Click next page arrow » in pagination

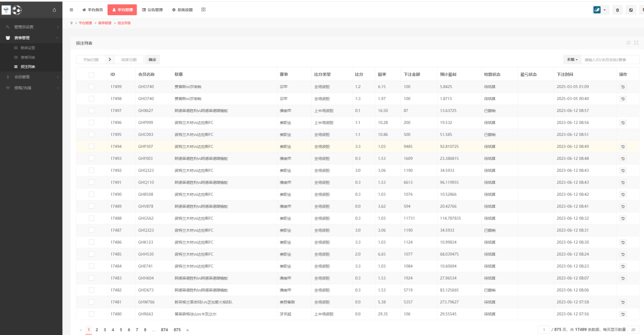click(x=187, y=330)
